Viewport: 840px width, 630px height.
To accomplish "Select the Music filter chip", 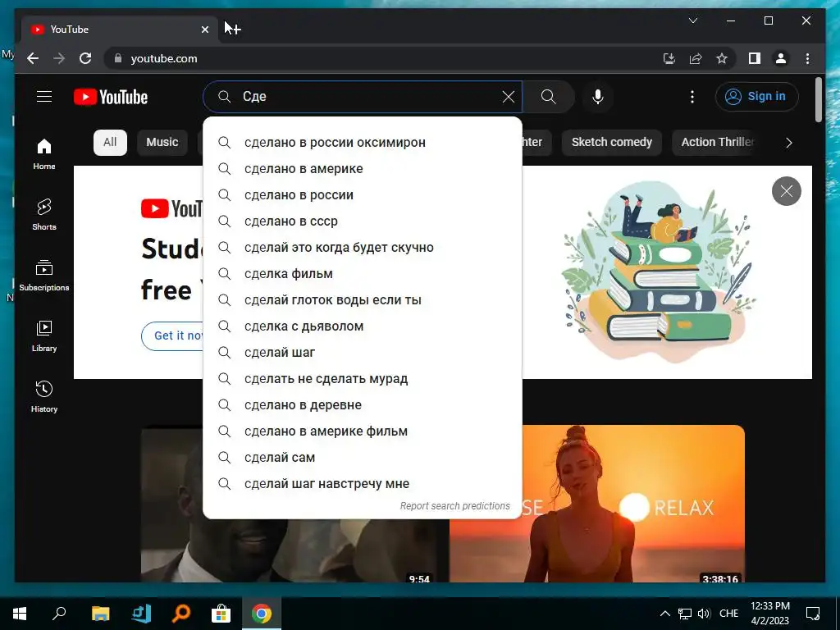I will coord(162,143).
